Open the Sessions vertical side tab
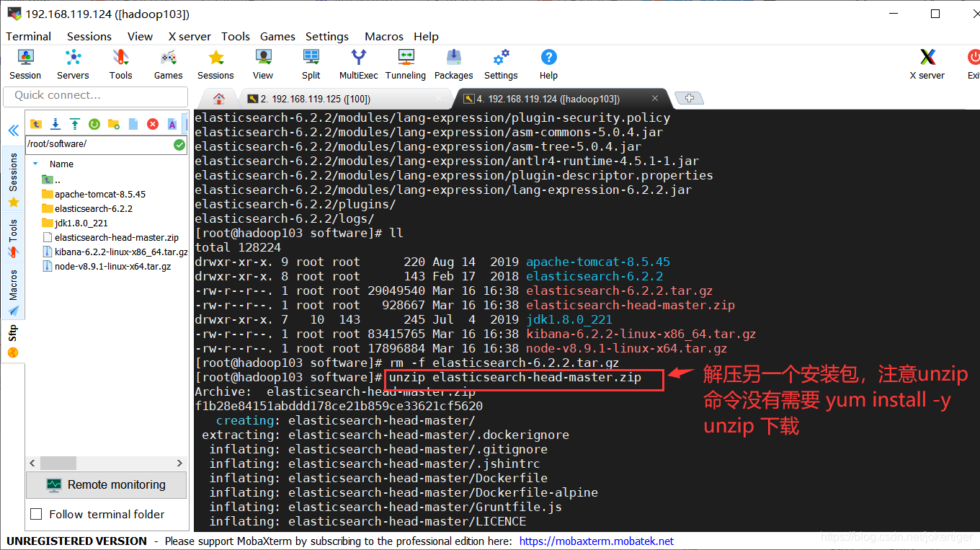Image resolution: width=980 pixels, height=550 pixels. pos(13,179)
